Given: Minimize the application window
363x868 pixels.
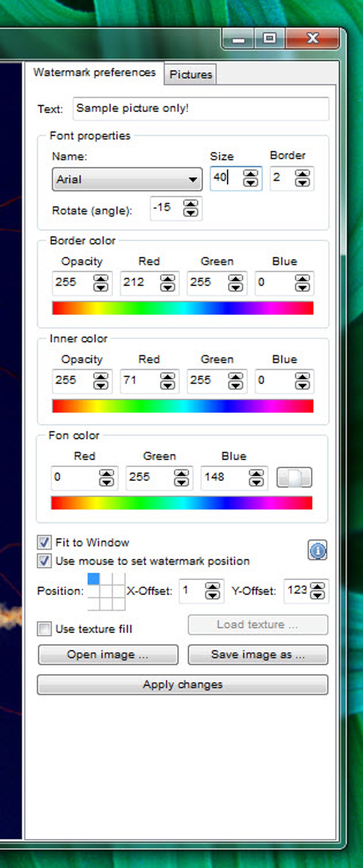Looking at the screenshot, I should coord(238,39).
